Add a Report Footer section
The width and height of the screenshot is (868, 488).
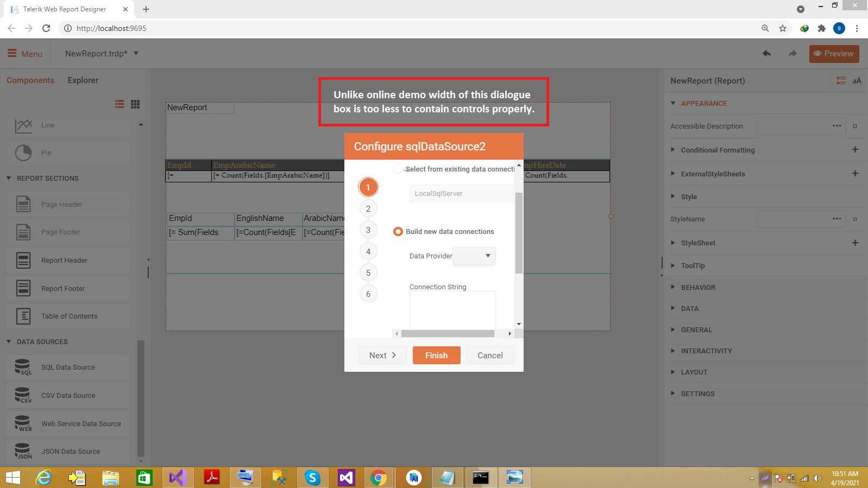click(x=68, y=289)
